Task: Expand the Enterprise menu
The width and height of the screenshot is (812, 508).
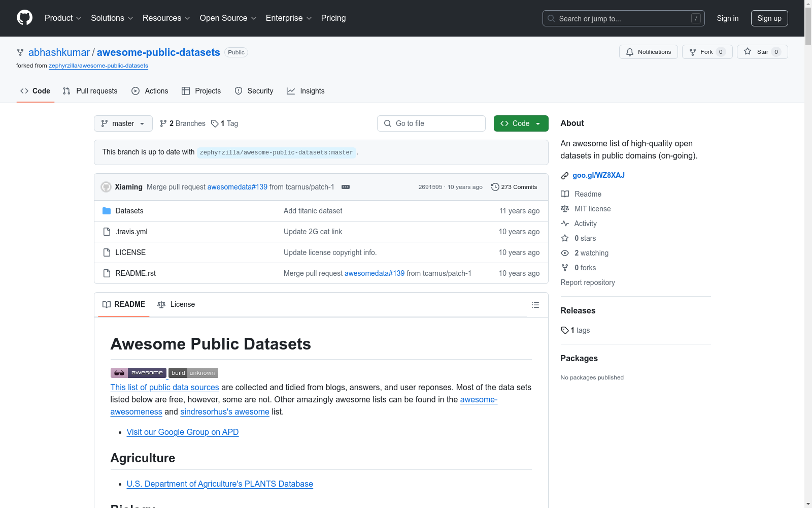Action: pyautogui.click(x=289, y=18)
